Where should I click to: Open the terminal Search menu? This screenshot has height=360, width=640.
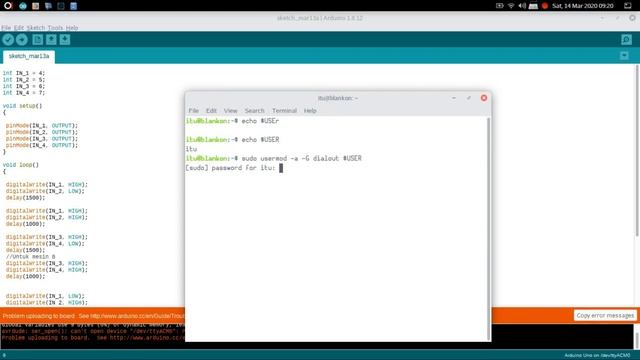pyautogui.click(x=254, y=111)
